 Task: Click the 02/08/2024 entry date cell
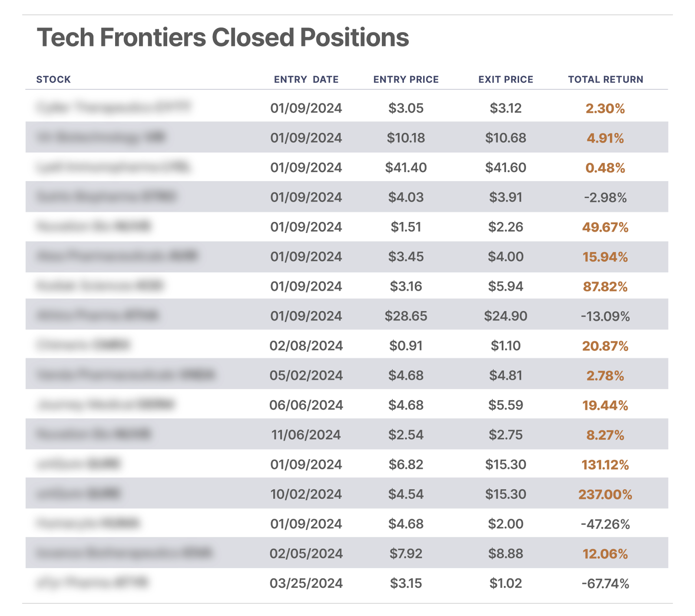click(x=306, y=346)
